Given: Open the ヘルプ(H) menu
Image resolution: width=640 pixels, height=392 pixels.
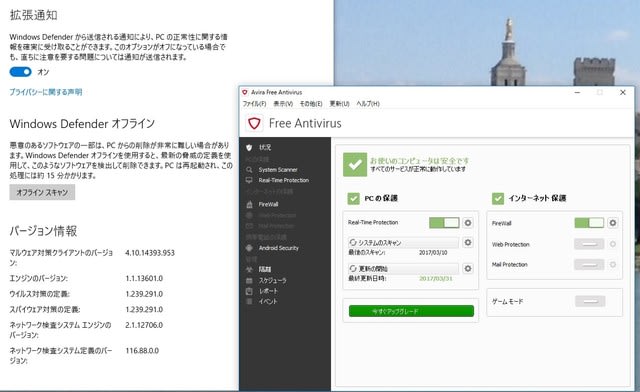Looking at the screenshot, I should coord(368,104).
